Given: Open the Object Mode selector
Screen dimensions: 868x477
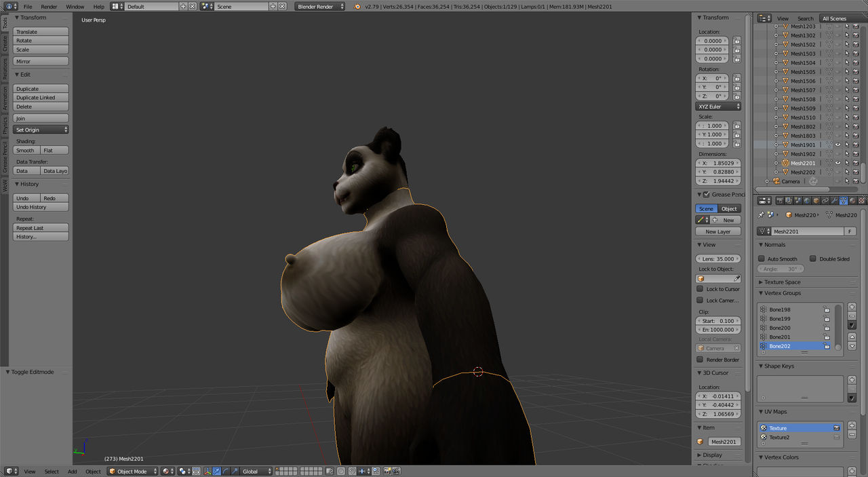Looking at the screenshot, I should coord(133,471).
